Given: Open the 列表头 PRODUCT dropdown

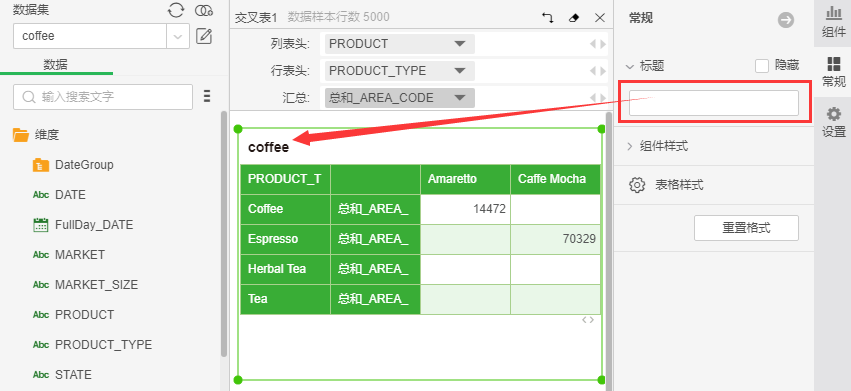Looking at the screenshot, I should coord(399,44).
